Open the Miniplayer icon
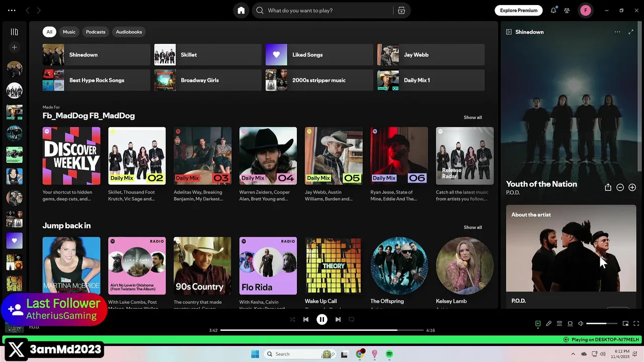 point(625,324)
